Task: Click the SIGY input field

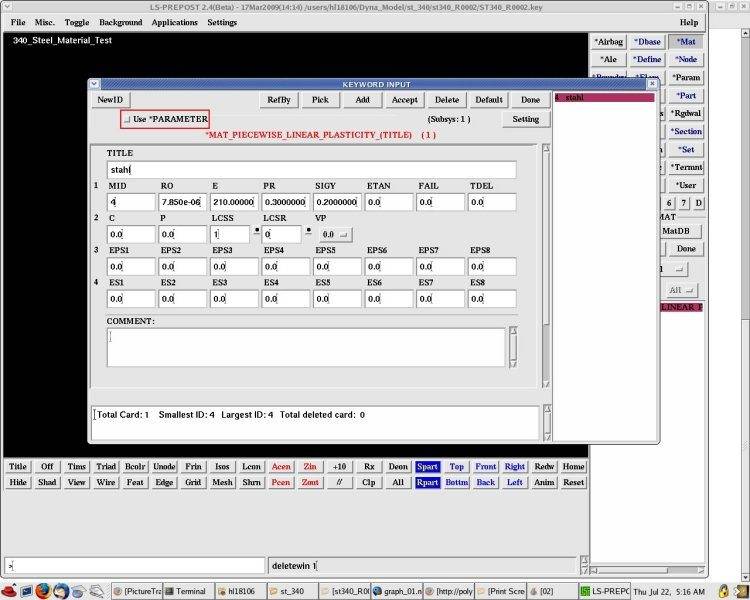Action: (337, 202)
